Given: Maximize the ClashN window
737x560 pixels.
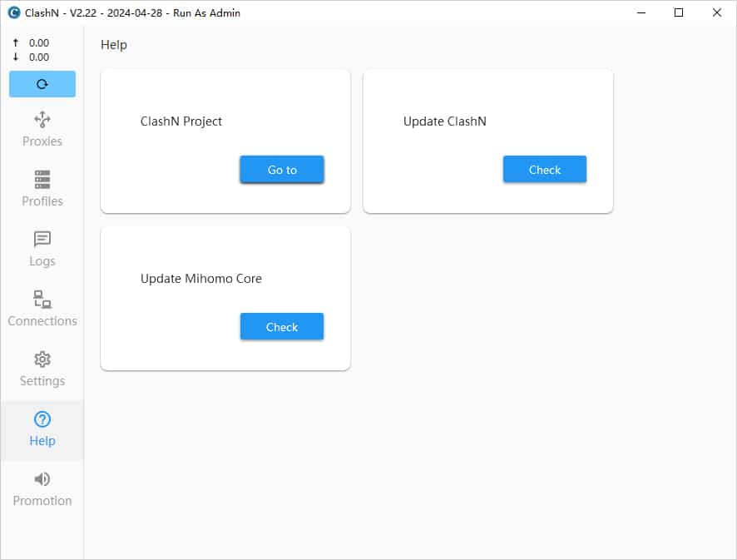Looking at the screenshot, I should (679, 12).
